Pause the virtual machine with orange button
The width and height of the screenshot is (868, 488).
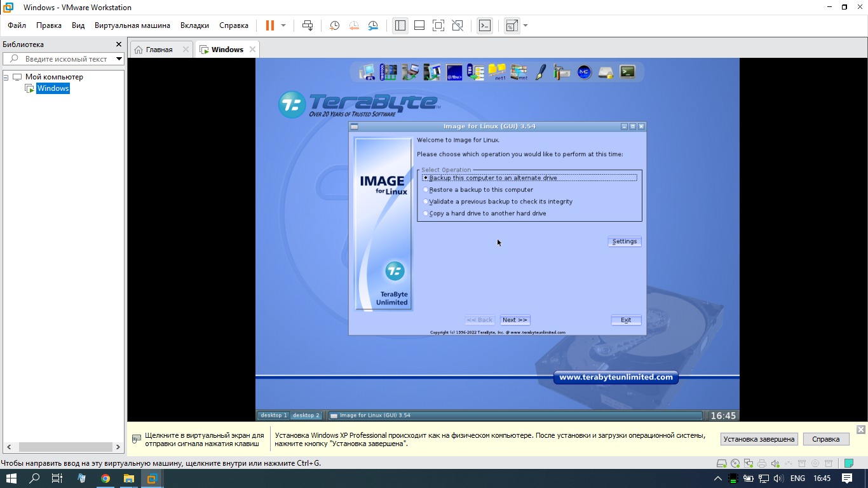(x=270, y=25)
